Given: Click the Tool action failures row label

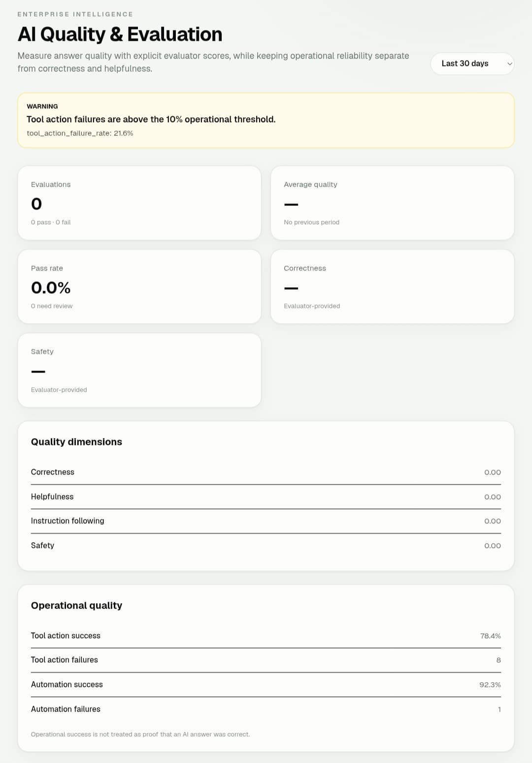Looking at the screenshot, I should coord(65,660).
